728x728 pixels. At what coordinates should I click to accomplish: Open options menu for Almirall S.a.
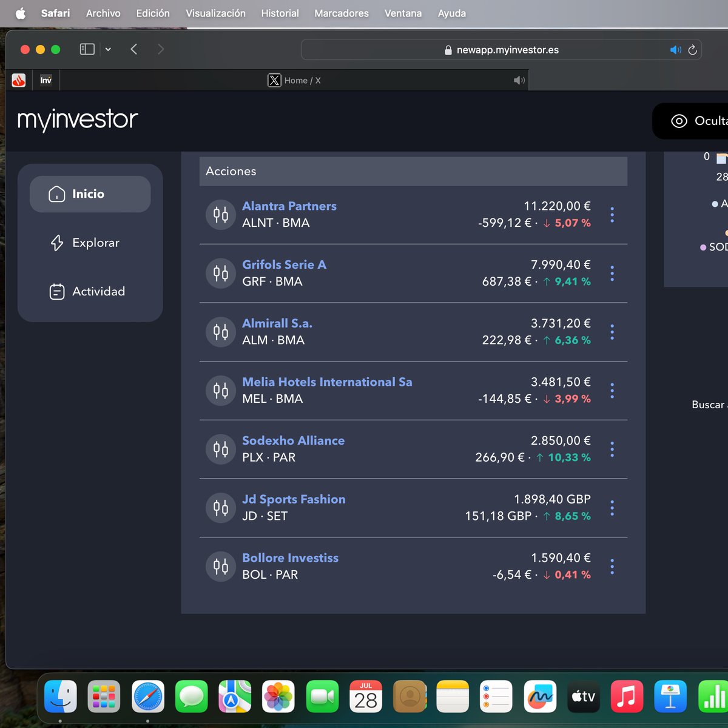pyautogui.click(x=612, y=332)
